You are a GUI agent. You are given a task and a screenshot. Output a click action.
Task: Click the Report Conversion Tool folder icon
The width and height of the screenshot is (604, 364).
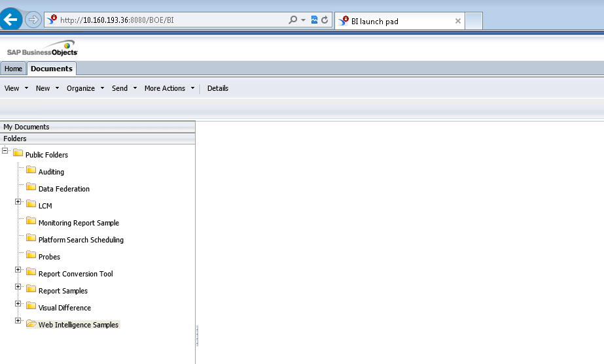(31, 272)
